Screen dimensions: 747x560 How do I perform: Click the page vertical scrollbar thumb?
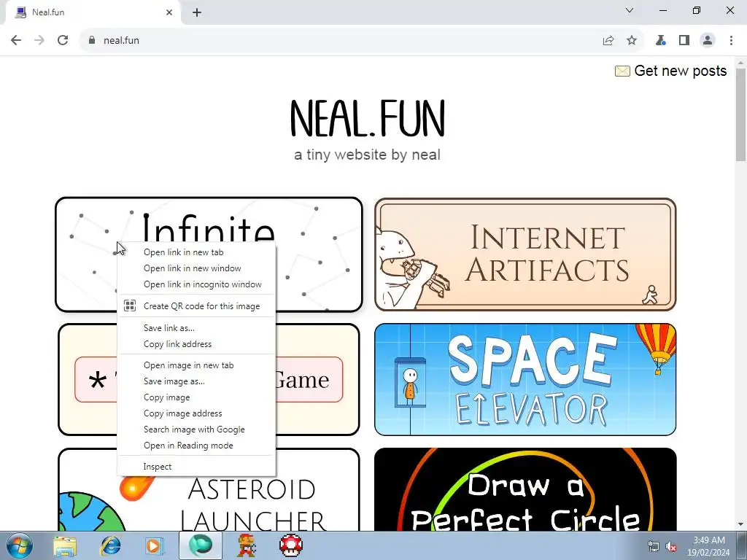740,114
